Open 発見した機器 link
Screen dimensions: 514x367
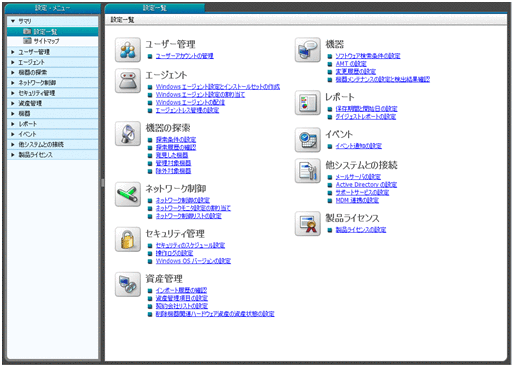pyautogui.click(x=172, y=155)
